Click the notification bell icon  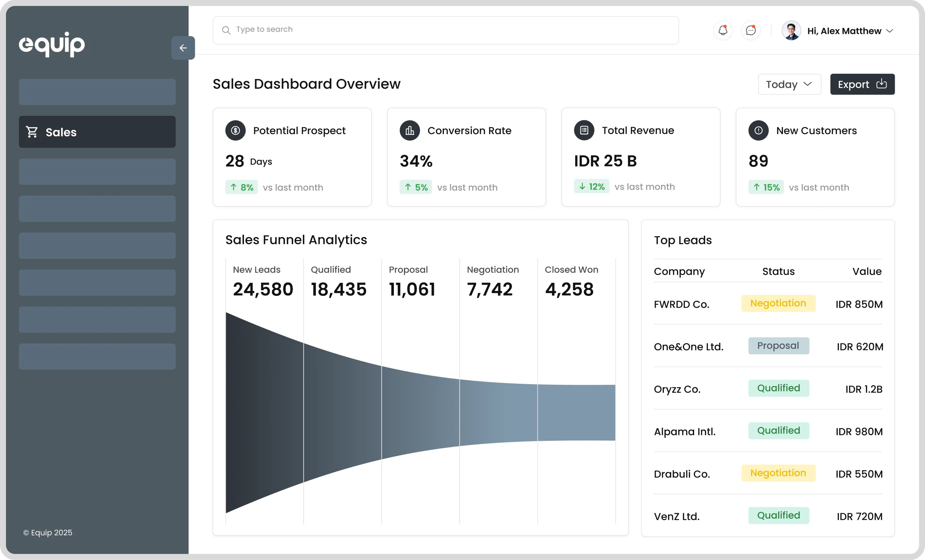pos(723,31)
